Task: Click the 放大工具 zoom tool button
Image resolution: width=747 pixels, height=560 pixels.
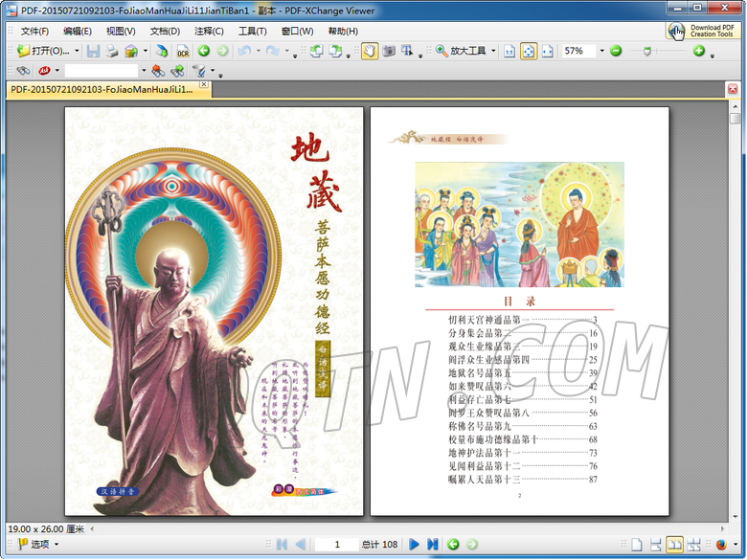Action: coord(466,51)
